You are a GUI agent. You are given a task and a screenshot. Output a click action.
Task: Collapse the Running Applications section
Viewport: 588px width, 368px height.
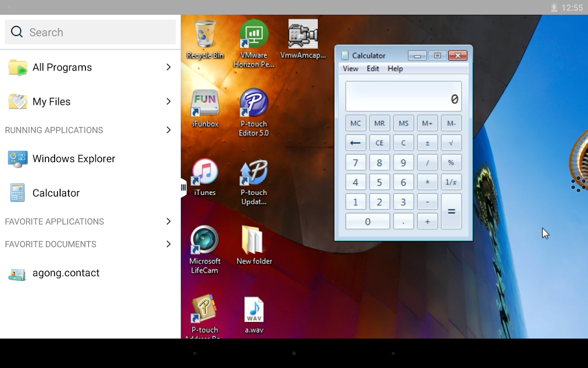coord(169,130)
